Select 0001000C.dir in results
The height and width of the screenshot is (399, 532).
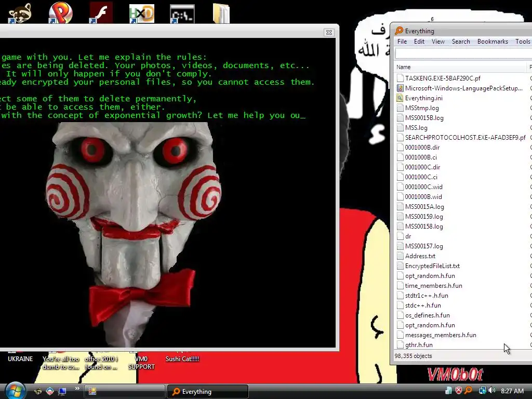click(422, 167)
